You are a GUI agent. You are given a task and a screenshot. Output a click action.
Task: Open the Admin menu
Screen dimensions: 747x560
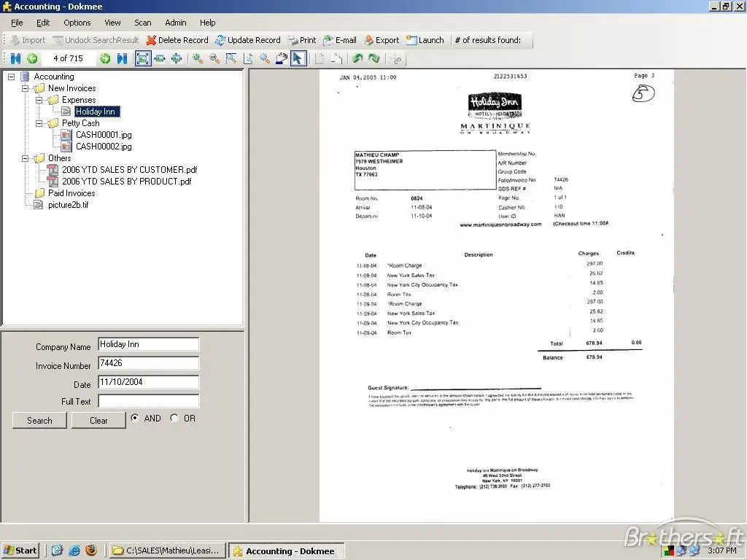(175, 23)
